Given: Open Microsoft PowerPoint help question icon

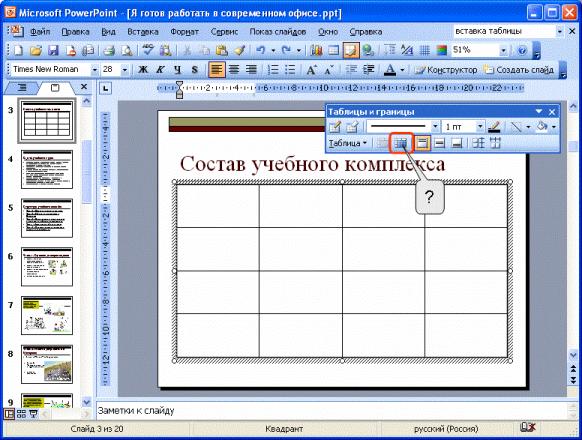Looking at the screenshot, I should tap(522, 50).
